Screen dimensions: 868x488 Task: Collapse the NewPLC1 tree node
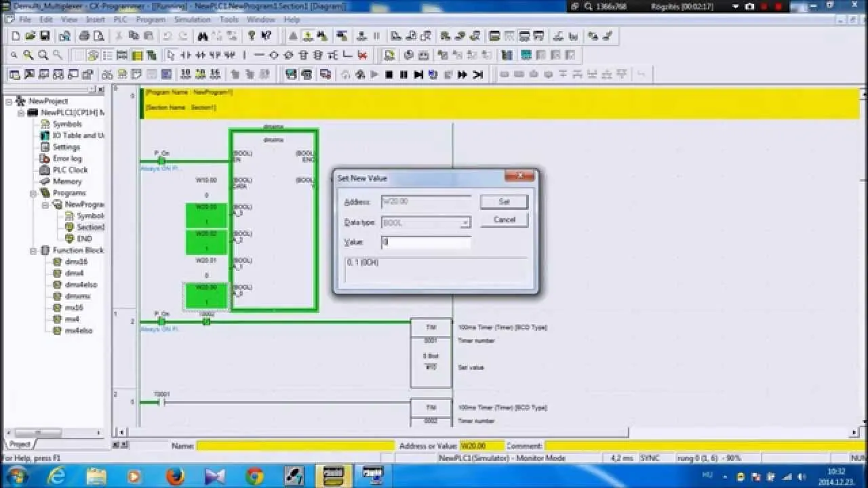[x=21, y=113]
